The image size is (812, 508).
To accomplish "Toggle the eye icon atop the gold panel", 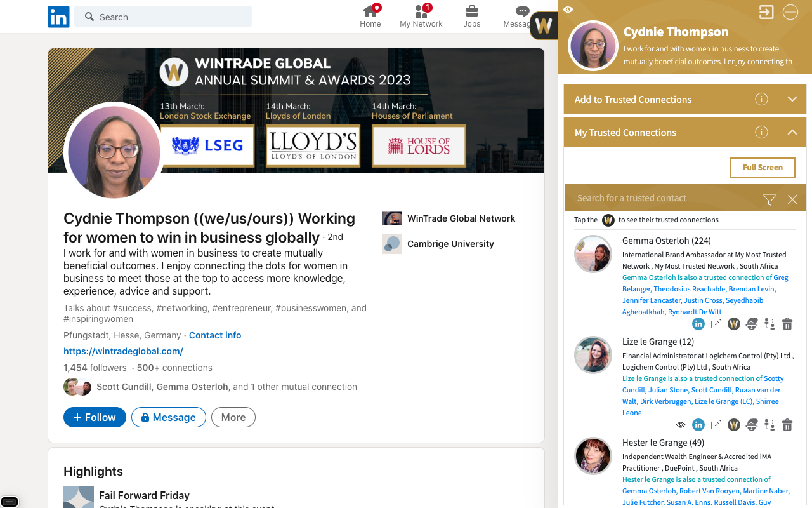I will pyautogui.click(x=568, y=10).
